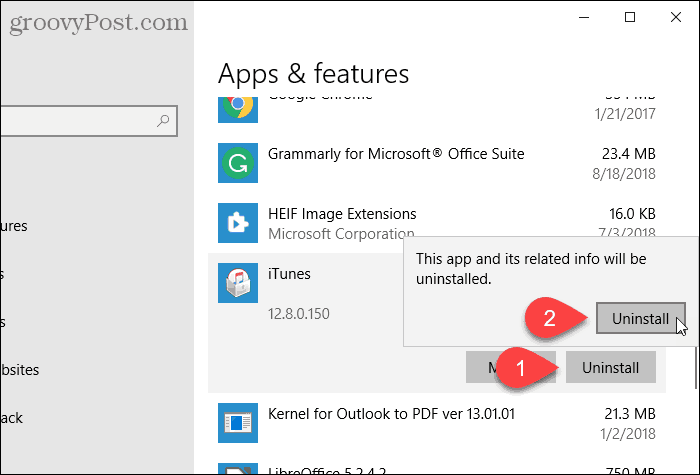700x475 pixels.
Task: Click the Uninstall button under iTunes
Action: pos(610,367)
